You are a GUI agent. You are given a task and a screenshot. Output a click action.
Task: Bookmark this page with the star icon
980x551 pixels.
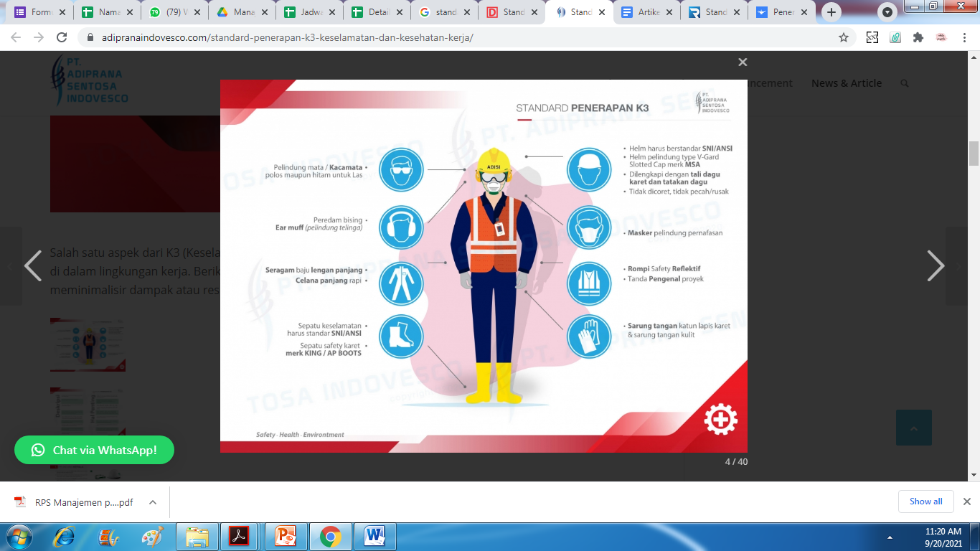pyautogui.click(x=844, y=37)
